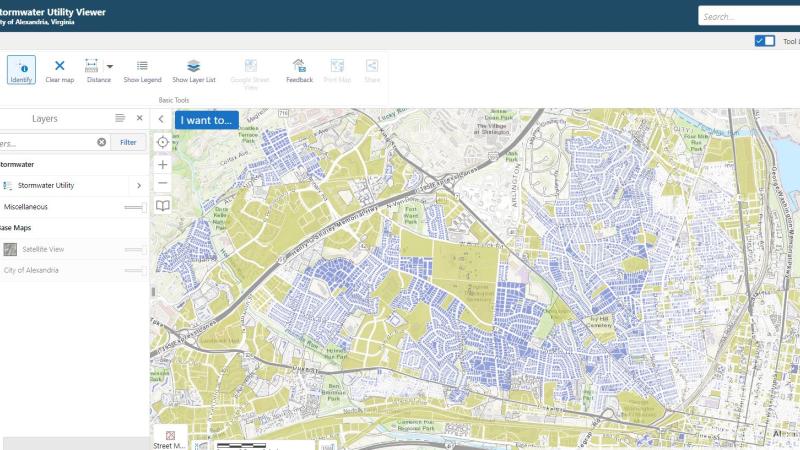Click the Show Layer List icon
This screenshot has height=450, width=800.
click(193, 70)
